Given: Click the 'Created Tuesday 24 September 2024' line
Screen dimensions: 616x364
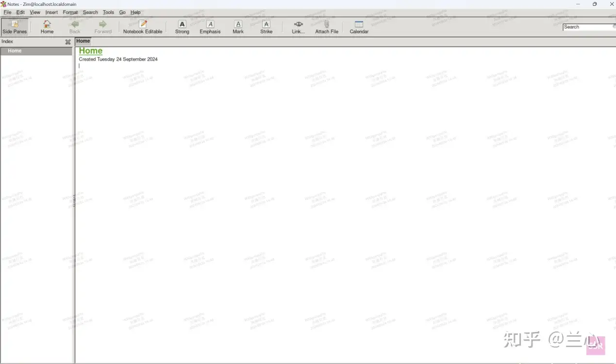Looking at the screenshot, I should coord(118,59).
